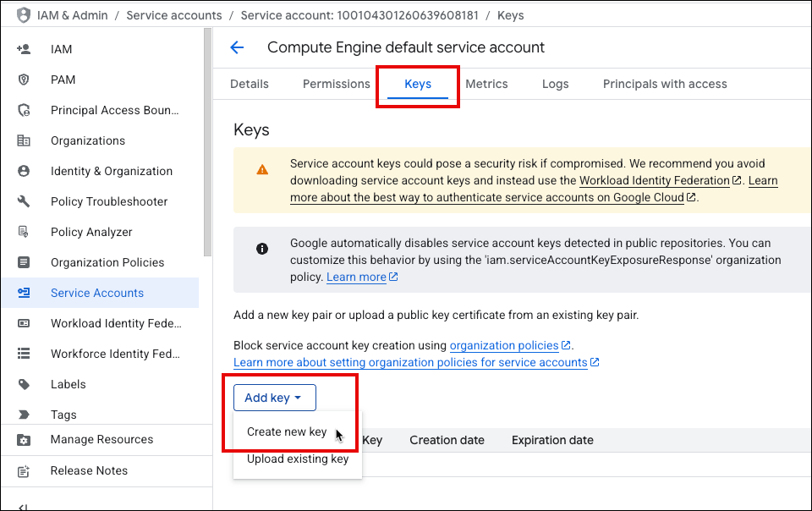This screenshot has height=511, width=812.
Task: Open the Policy Troubleshooter wrench icon
Action: click(x=24, y=201)
